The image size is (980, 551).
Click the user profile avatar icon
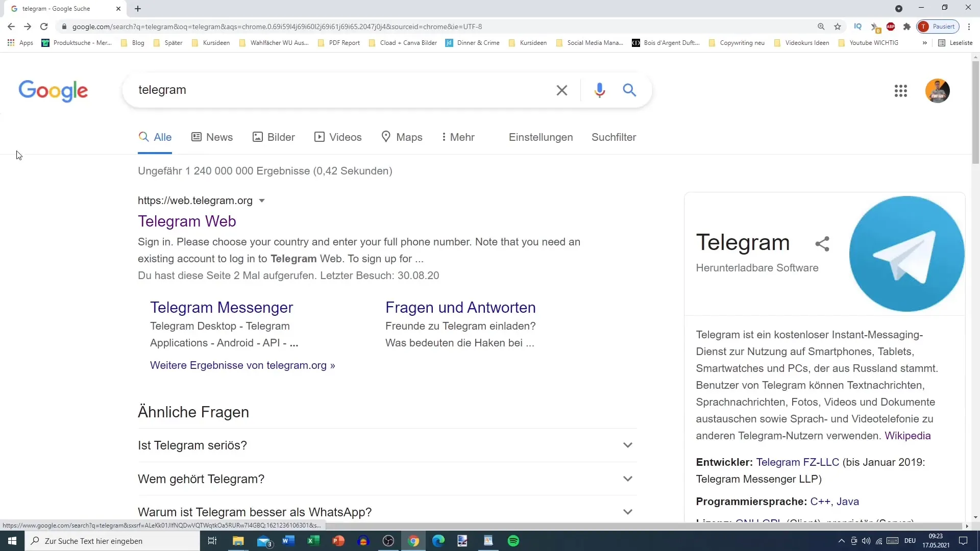coord(938,90)
